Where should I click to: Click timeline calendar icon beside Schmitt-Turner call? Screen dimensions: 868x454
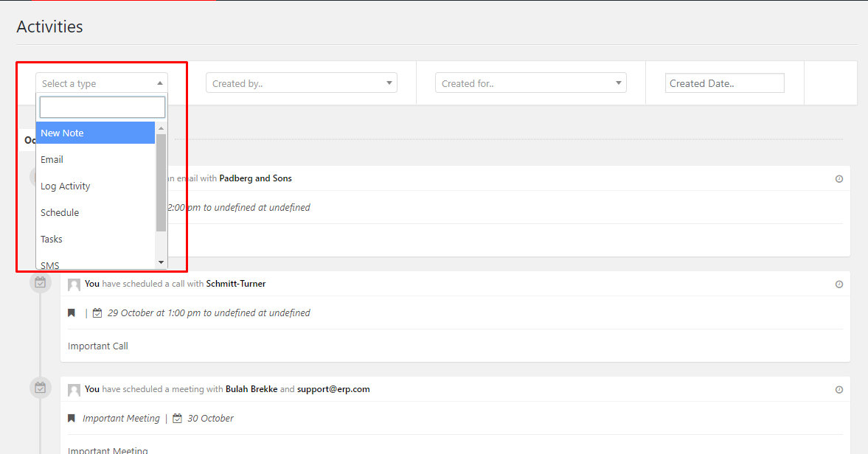point(41,282)
